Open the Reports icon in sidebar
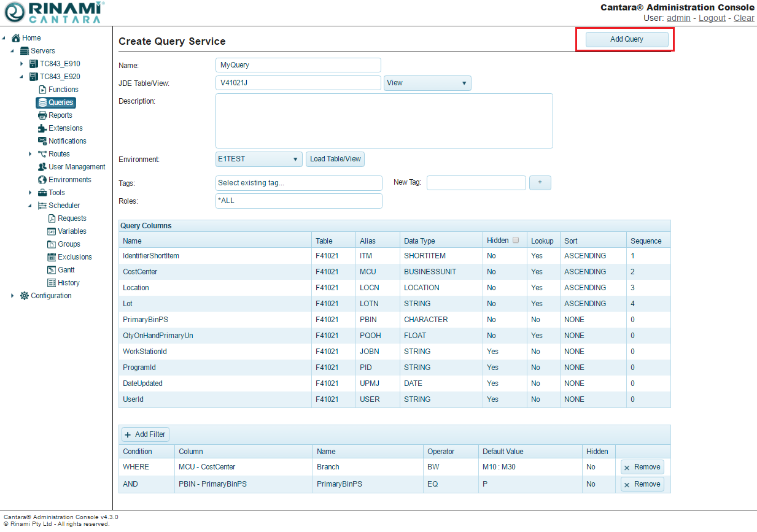The image size is (757, 532). pyautogui.click(x=42, y=115)
